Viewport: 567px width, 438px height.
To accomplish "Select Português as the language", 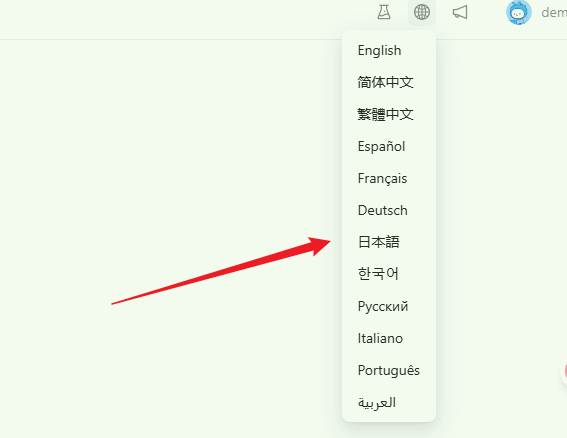I will [x=389, y=370].
